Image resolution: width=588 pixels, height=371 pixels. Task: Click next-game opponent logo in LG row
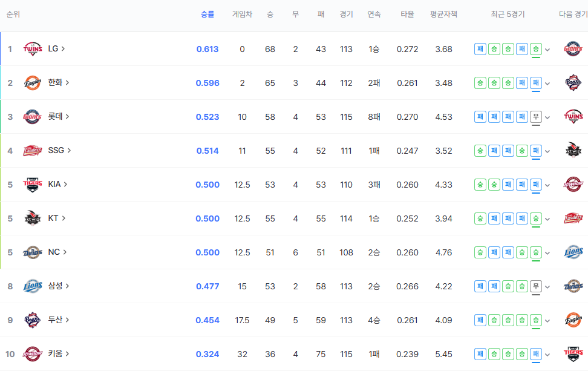point(573,49)
